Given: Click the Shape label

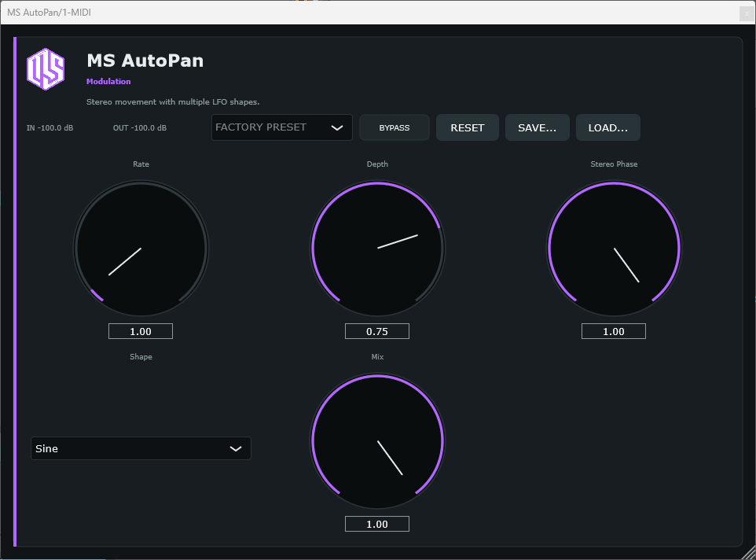Looking at the screenshot, I should 141,357.
